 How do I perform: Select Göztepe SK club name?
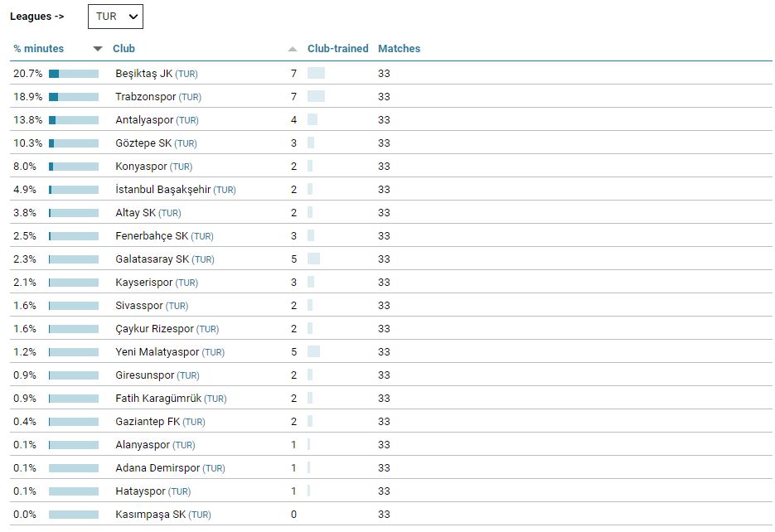click(x=143, y=143)
